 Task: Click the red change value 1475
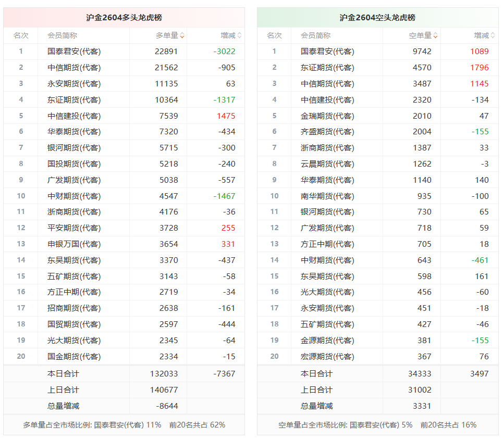coord(226,116)
